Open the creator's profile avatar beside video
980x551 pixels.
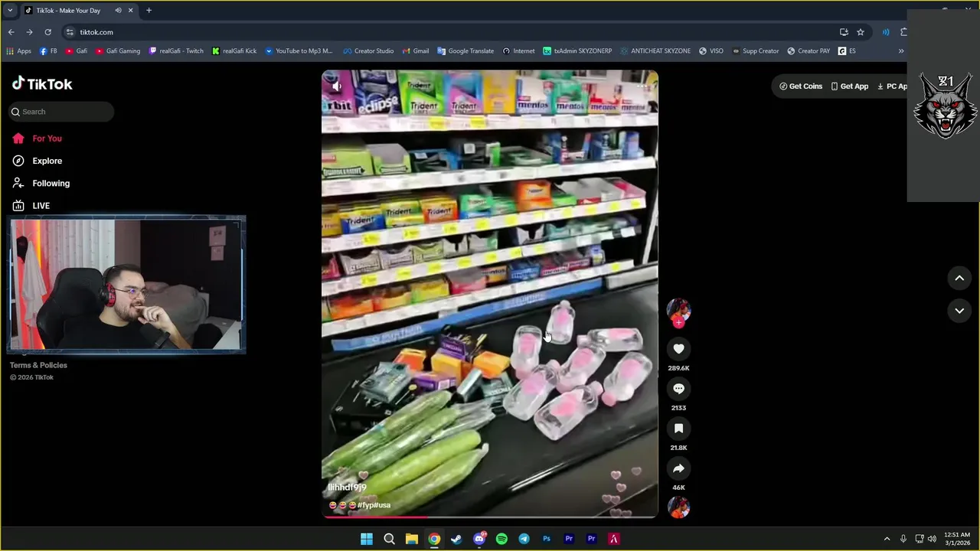[x=678, y=309]
